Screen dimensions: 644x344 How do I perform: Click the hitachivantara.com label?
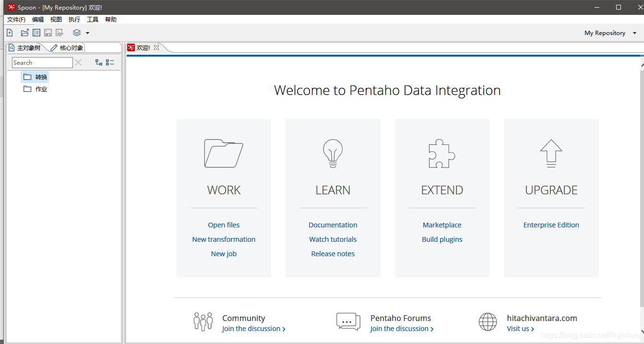pyautogui.click(x=542, y=318)
